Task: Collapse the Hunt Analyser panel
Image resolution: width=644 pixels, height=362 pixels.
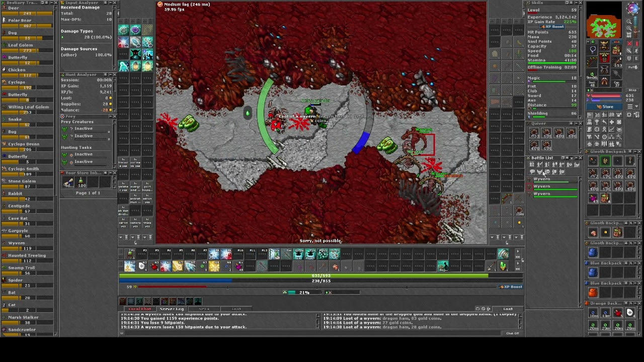Action: (111, 74)
